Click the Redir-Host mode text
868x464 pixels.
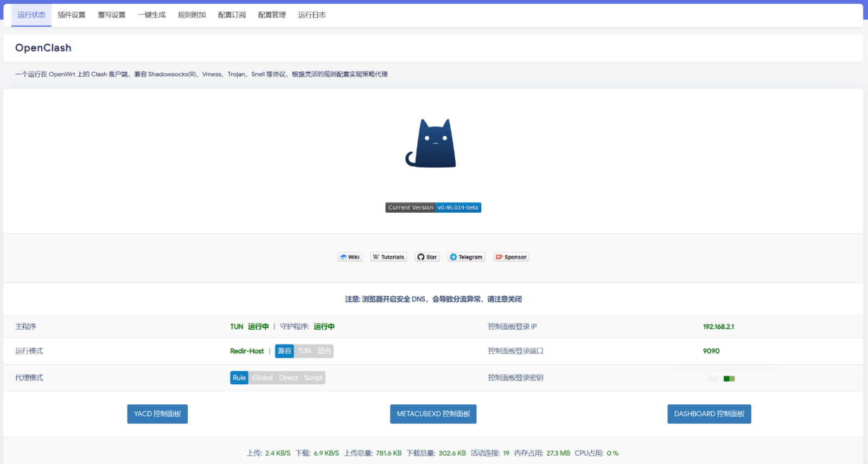[x=247, y=351]
